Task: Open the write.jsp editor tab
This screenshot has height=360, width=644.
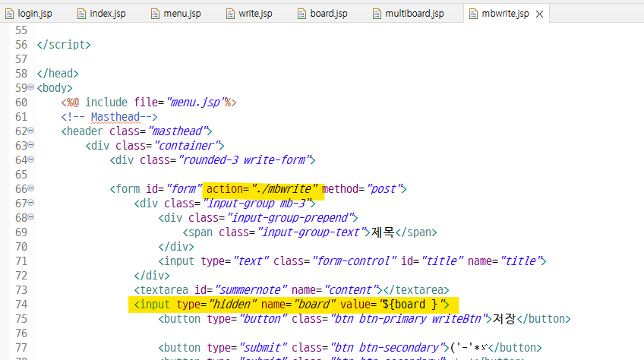Action: (249, 14)
